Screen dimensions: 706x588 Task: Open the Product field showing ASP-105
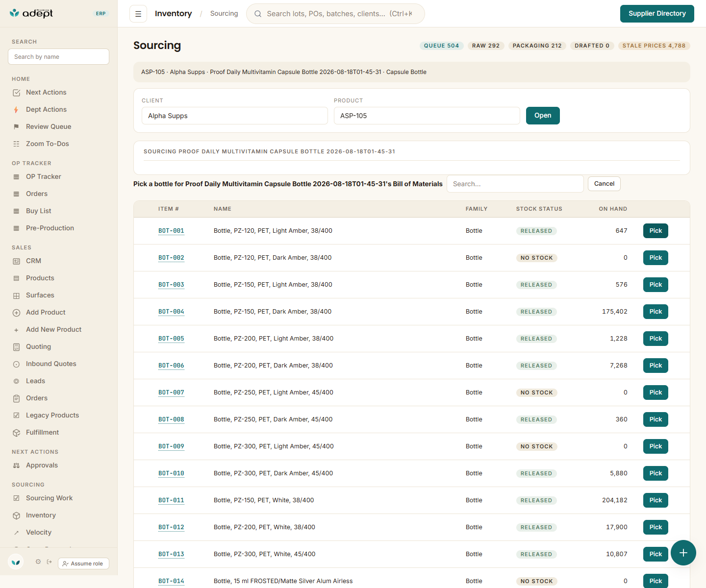427,116
